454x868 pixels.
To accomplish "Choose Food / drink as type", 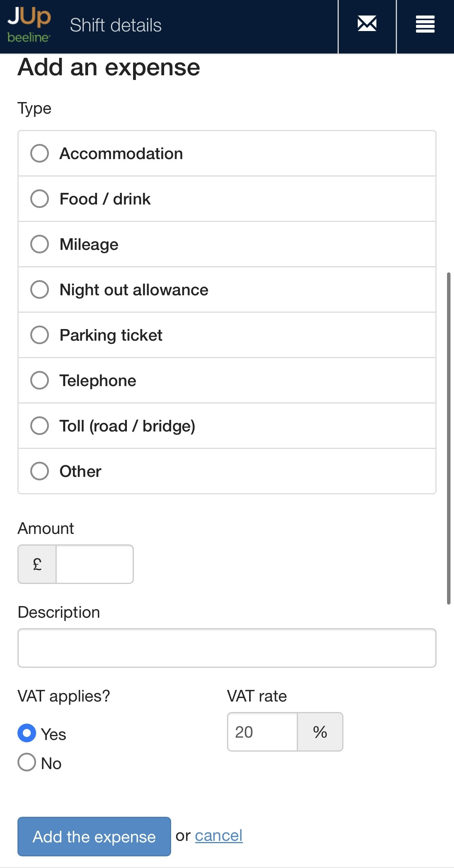I will [40, 199].
